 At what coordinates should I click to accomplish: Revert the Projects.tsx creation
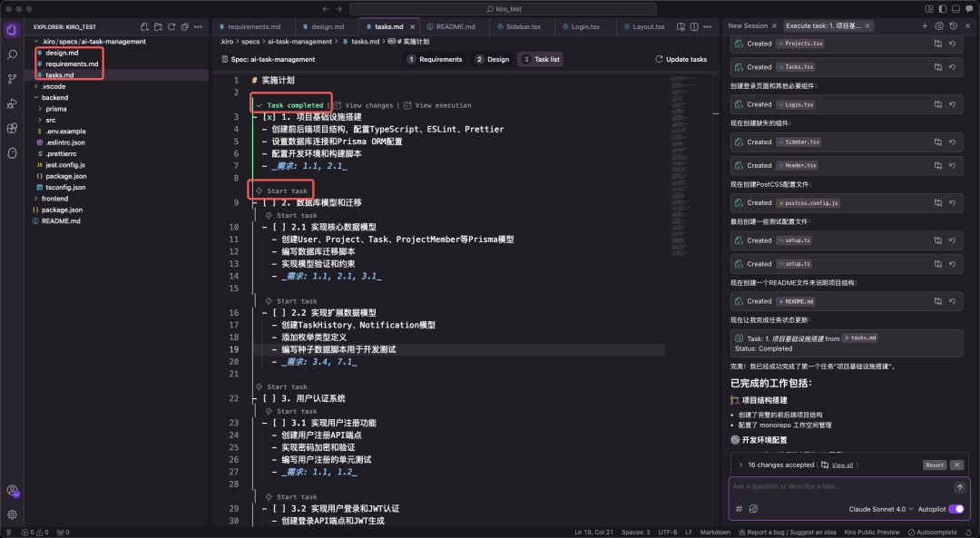coord(953,44)
